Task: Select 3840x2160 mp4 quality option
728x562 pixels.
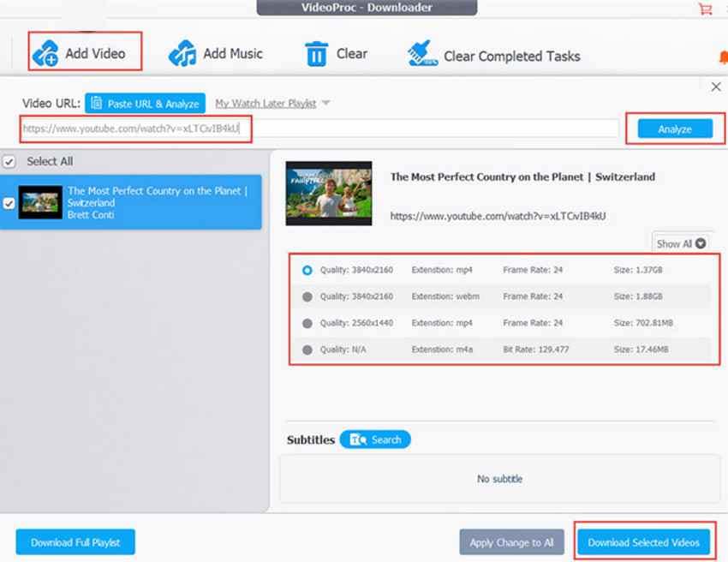Action: click(307, 270)
